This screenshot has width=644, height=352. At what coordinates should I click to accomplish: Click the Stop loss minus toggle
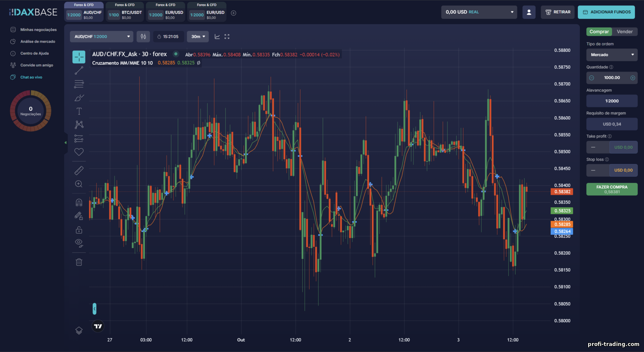click(x=598, y=170)
